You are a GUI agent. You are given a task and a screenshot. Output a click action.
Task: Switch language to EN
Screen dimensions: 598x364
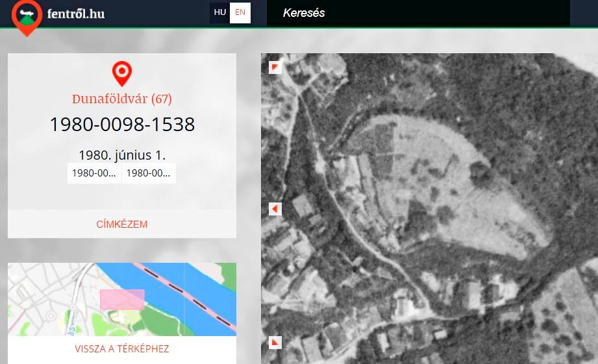(240, 12)
